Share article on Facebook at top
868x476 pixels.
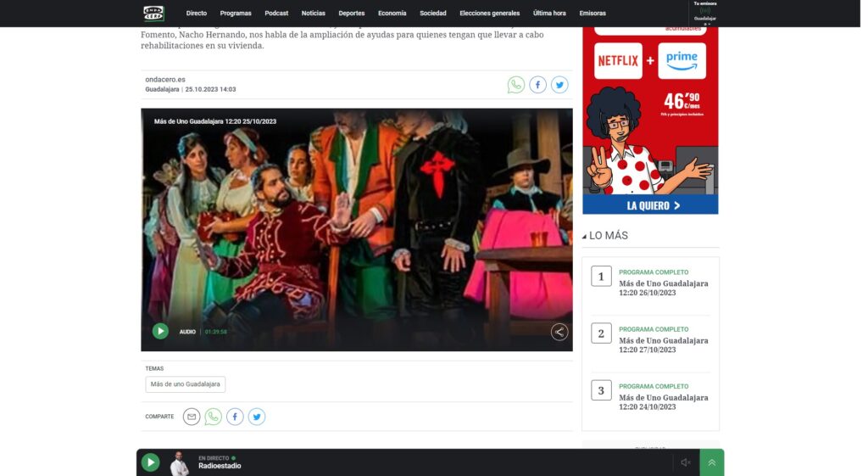(x=538, y=85)
